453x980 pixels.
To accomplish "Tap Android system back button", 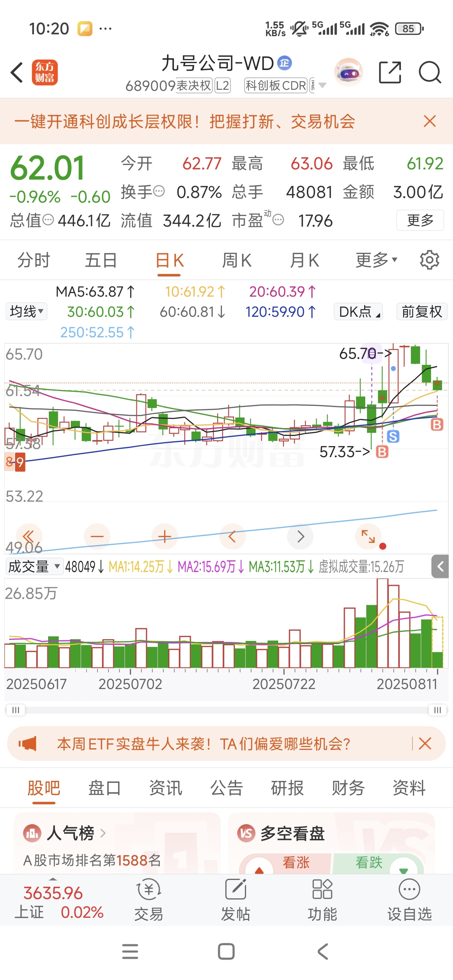I will pyautogui.click(x=323, y=951).
